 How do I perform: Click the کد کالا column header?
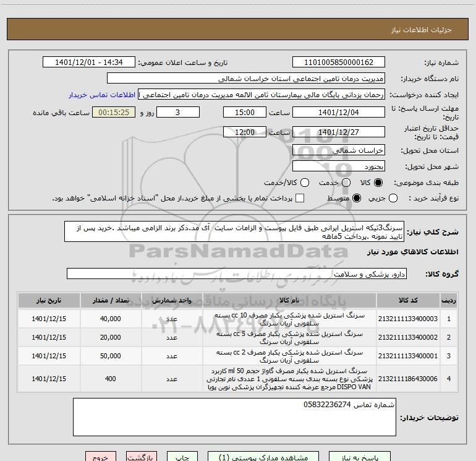[x=408, y=301]
